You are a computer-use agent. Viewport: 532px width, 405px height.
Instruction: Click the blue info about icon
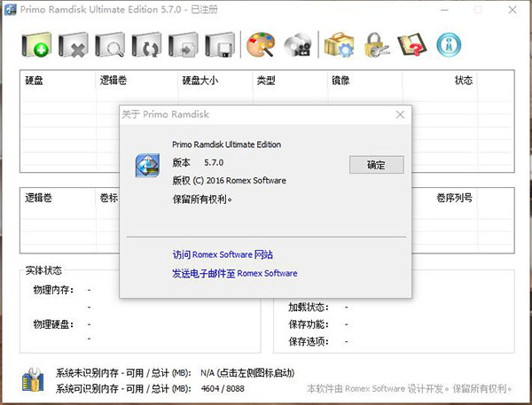coord(450,44)
